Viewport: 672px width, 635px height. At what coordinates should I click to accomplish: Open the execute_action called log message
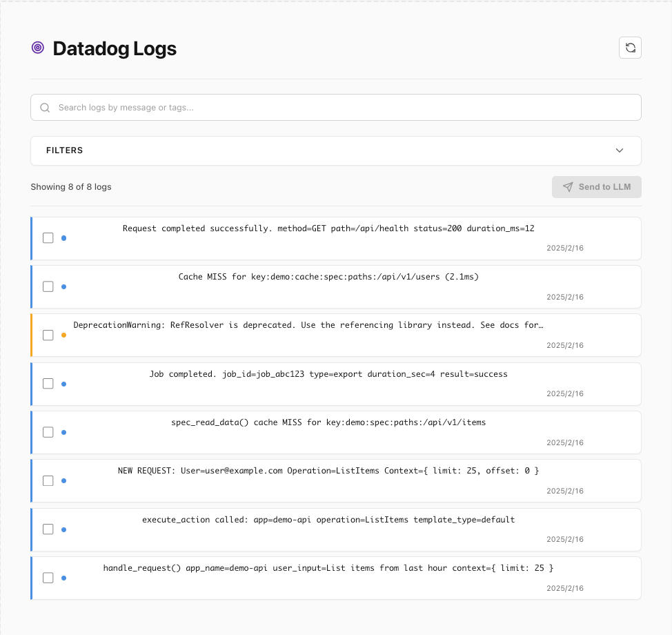(x=328, y=520)
